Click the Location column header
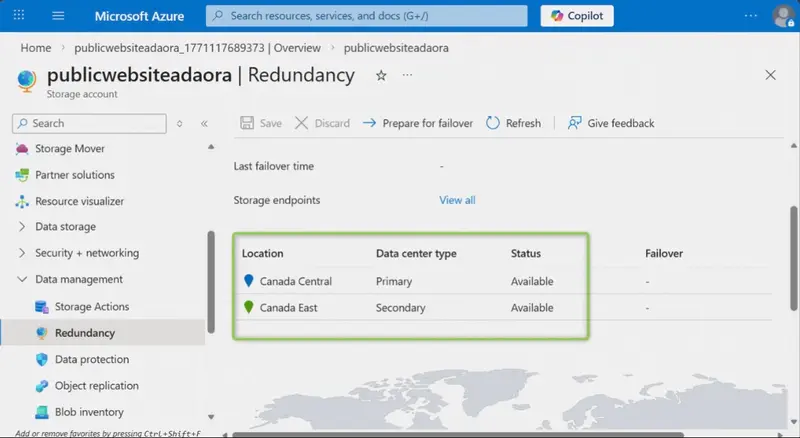This screenshot has width=800, height=438. tap(262, 253)
